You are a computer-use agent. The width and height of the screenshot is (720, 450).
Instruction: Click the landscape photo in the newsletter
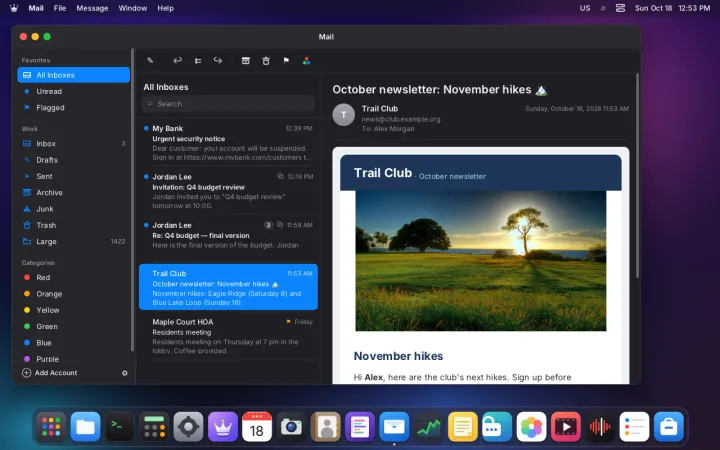[x=481, y=261]
